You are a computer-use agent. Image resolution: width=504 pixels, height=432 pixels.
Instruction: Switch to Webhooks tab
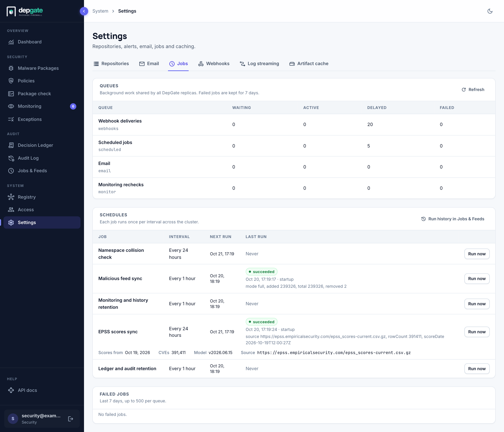point(214,64)
